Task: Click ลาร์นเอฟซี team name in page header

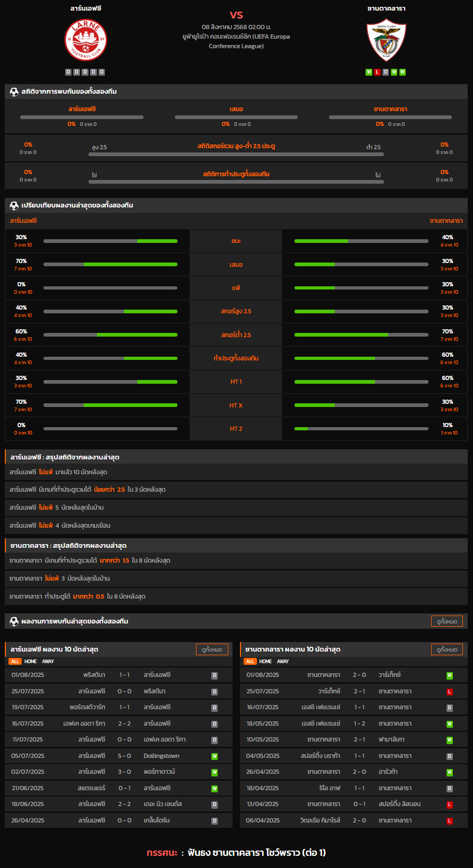Action: click(x=86, y=8)
